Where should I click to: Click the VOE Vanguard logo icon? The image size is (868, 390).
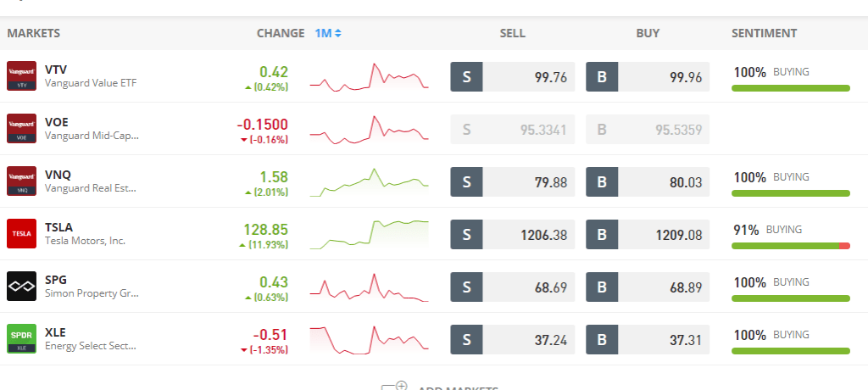pos(21,129)
